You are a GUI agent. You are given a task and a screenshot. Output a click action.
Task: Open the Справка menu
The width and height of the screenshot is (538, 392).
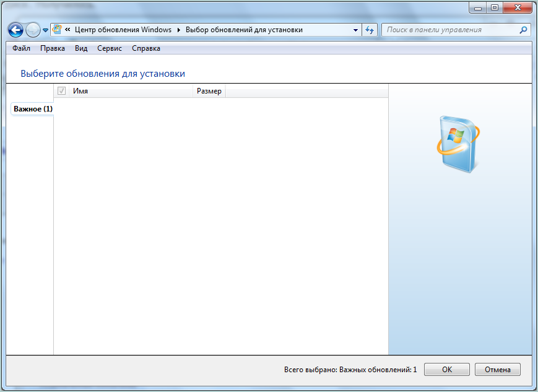coord(146,48)
